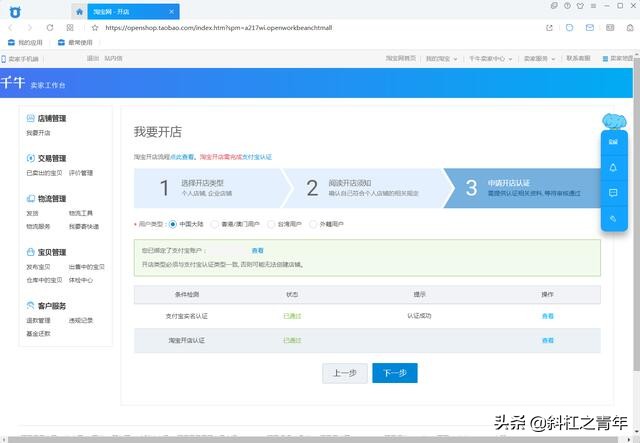
Task: Click 交易管理 section icon
Action: (31, 158)
